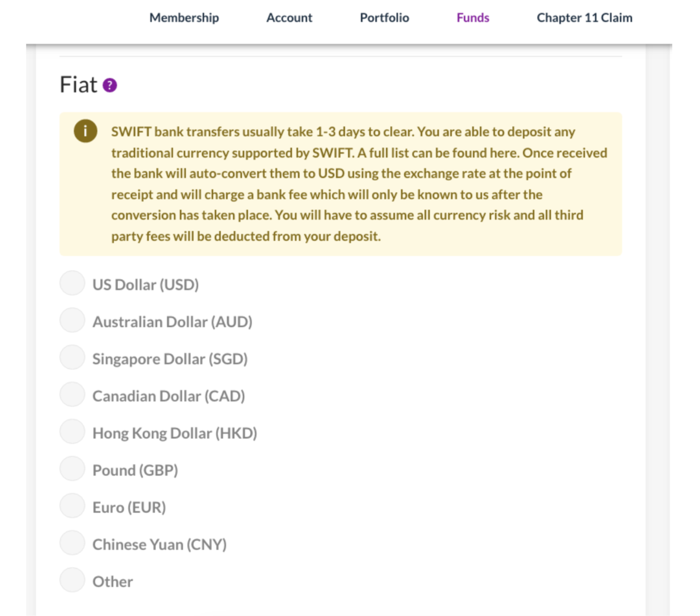This screenshot has height=616, width=700.
Task: Pick the Canadian Dollar (CAD) option
Action: (72, 394)
